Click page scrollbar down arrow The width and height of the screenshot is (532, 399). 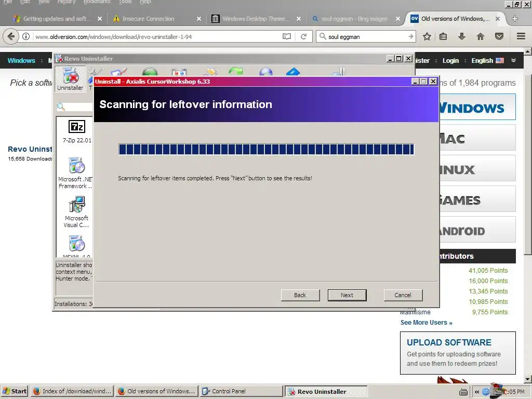click(528, 379)
